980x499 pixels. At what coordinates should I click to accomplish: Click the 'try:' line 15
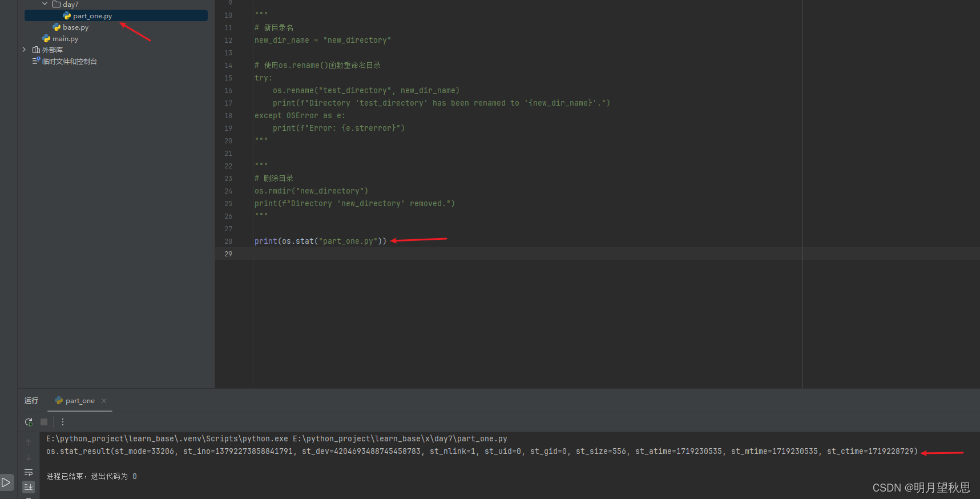(x=264, y=78)
